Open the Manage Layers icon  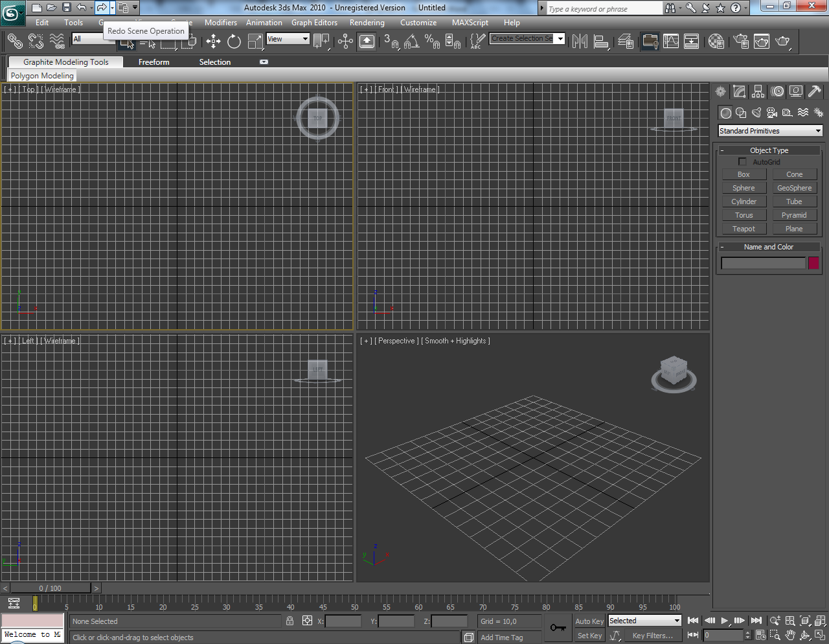coord(626,41)
